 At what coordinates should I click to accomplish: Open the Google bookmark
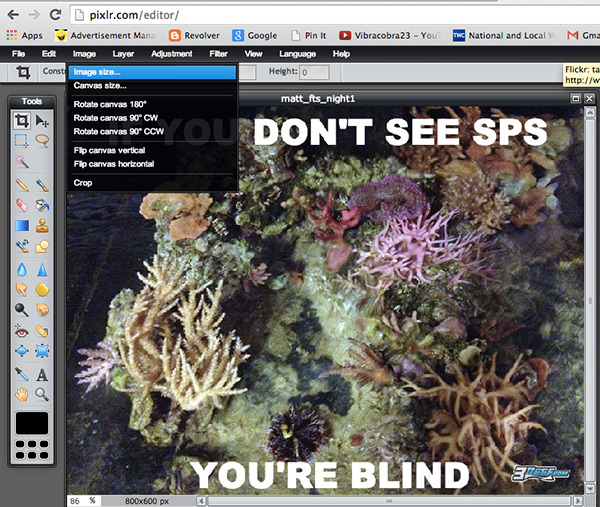tap(255, 36)
